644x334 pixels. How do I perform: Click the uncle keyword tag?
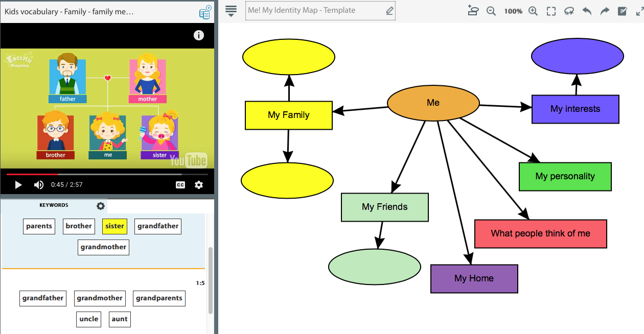88,319
